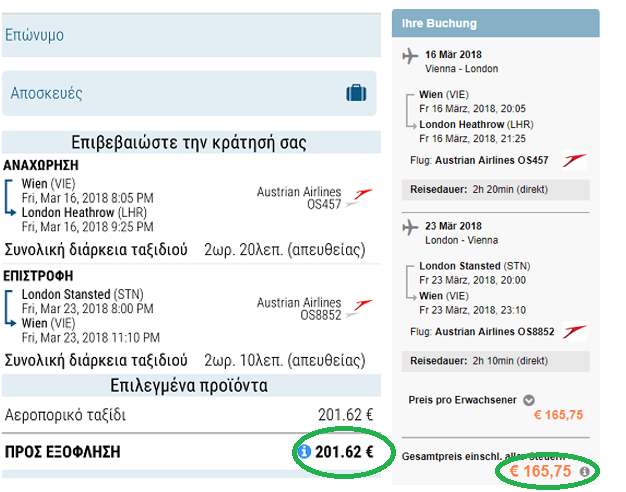
Task: Click Επιβεβαιώστε την κράτησή σας heading
Action: (189, 142)
